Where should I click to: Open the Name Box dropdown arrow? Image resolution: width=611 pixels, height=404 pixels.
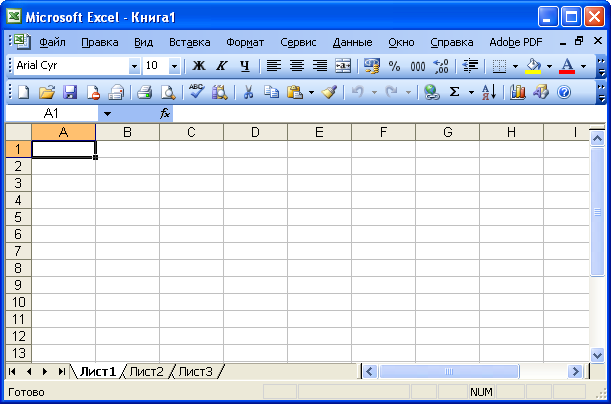tap(107, 114)
